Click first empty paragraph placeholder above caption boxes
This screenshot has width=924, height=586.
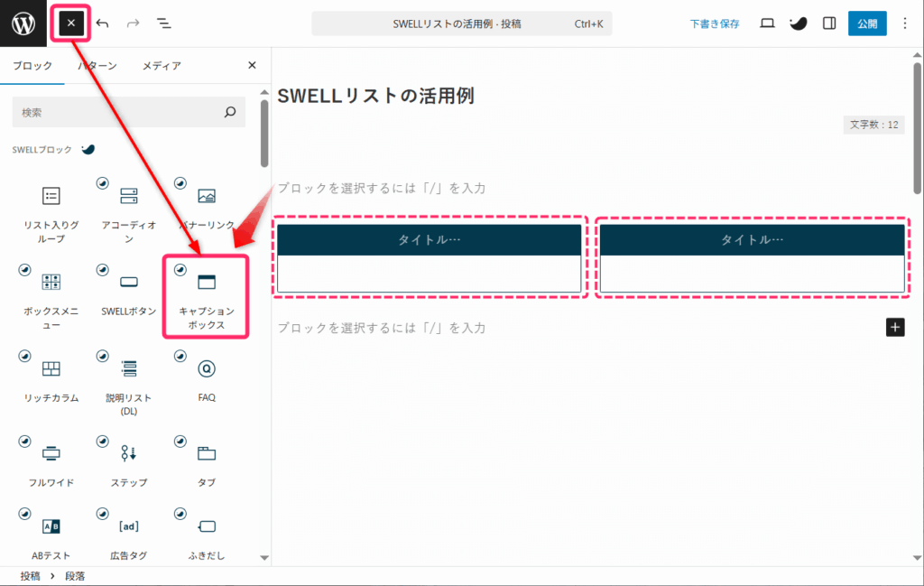[382, 188]
